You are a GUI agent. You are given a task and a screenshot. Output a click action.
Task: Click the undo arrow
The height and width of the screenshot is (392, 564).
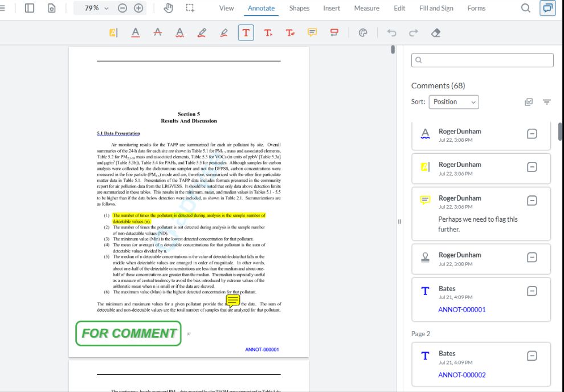(392, 32)
